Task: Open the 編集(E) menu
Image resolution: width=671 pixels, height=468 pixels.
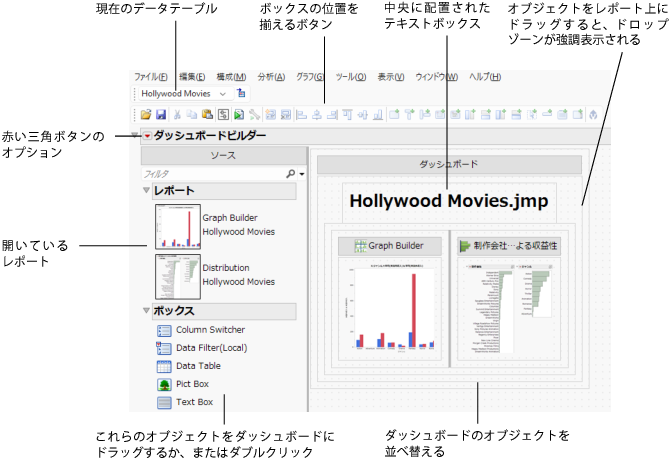Action: click(192, 77)
